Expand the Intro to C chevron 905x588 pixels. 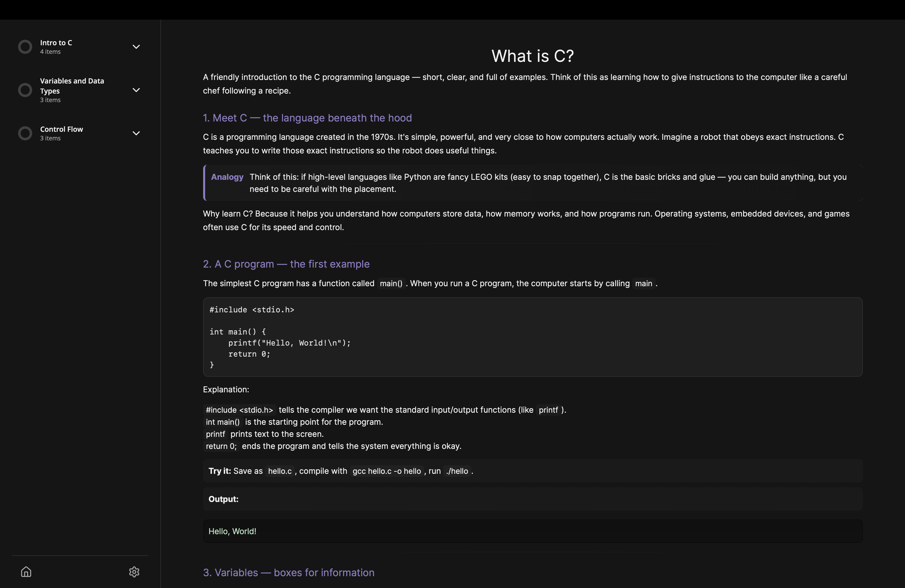(136, 47)
